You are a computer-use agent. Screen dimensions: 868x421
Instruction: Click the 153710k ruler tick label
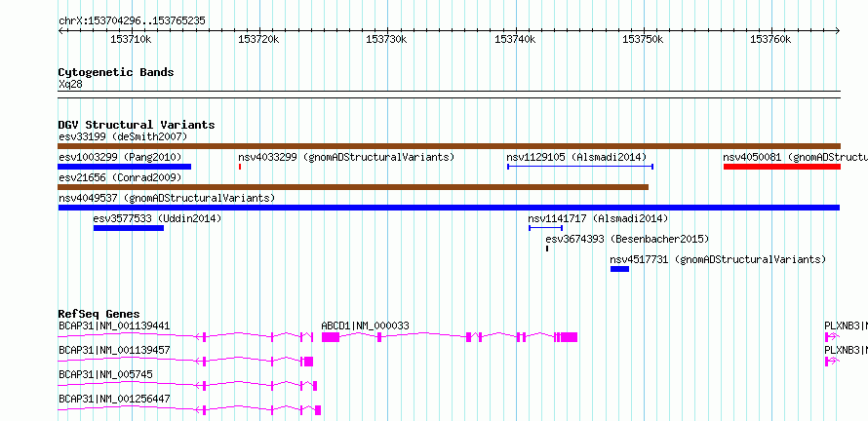point(132,40)
